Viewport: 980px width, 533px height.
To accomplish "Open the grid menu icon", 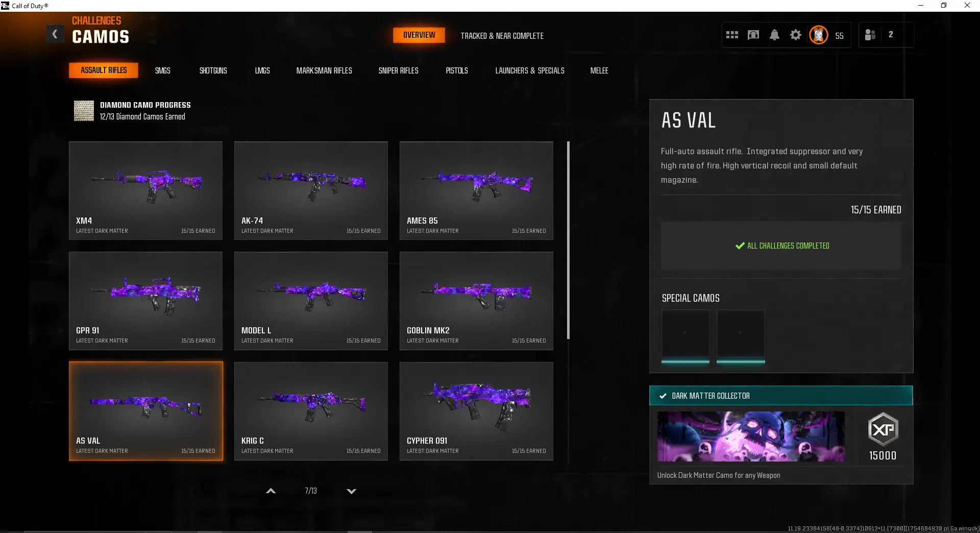I will [732, 35].
